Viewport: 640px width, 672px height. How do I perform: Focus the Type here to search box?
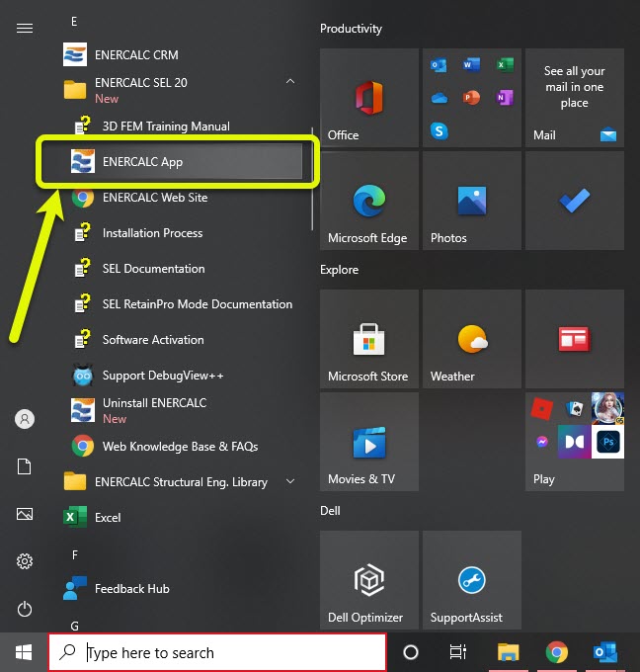217,652
